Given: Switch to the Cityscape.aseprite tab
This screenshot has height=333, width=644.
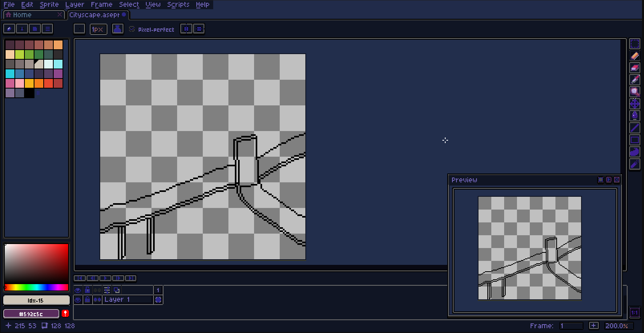Looking at the screenshot, I should tap(98, 15).
